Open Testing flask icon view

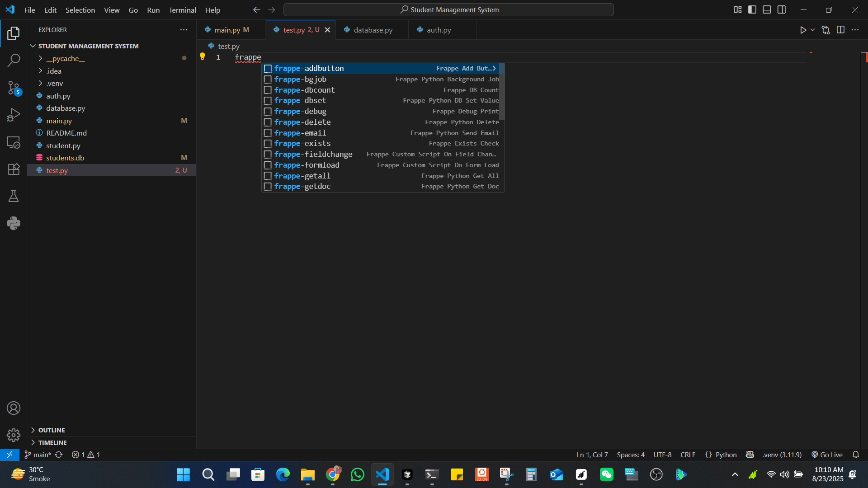coord(14,196)
